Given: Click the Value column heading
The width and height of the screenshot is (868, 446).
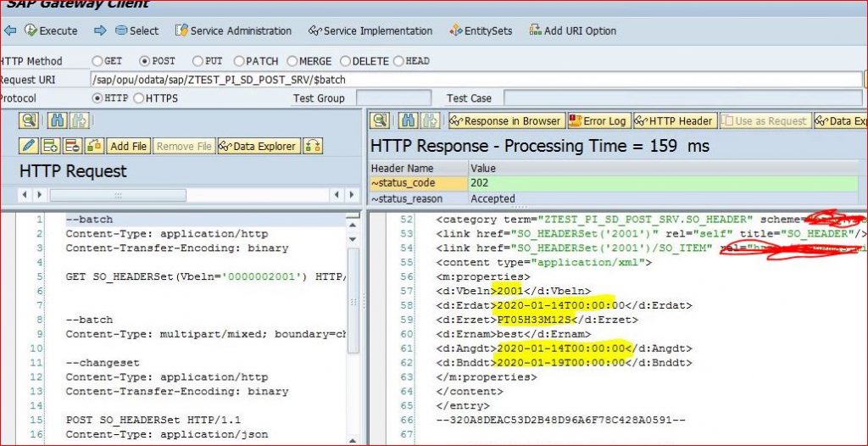Looking at the screenshot, I should 663,169.
